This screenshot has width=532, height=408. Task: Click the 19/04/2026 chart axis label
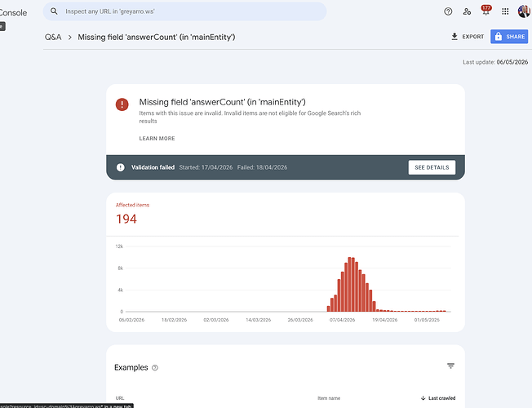tap(385, 320)
